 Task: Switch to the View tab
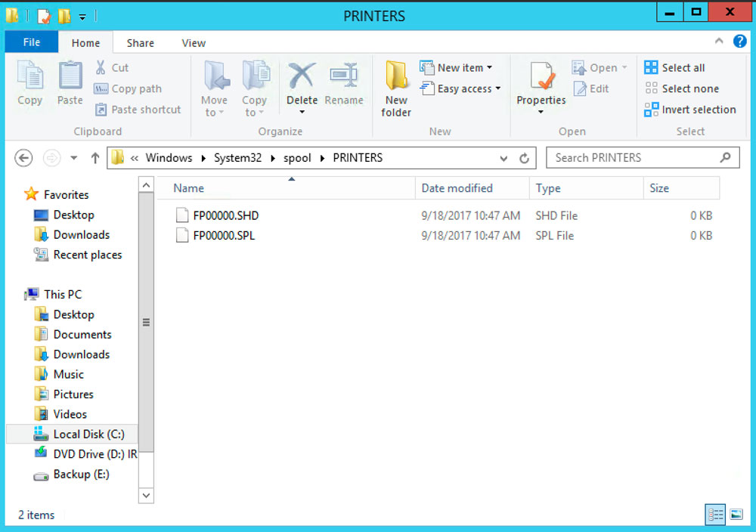(194, 43)
